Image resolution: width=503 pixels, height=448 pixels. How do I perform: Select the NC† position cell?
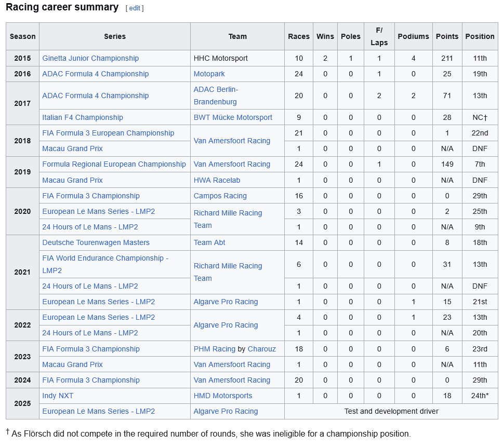[x=480, y=118]
